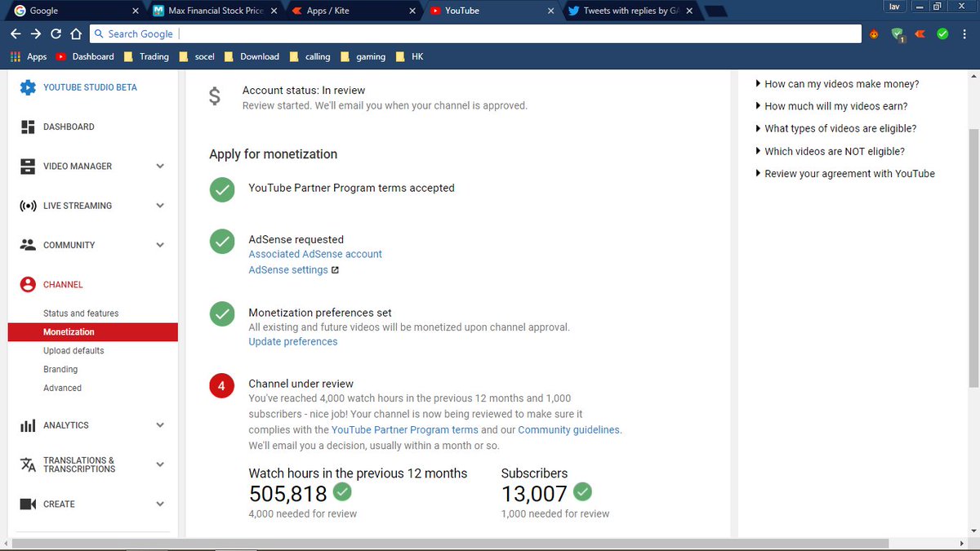Image resolution: width=980 pixels, height=551 pixels.
Task: Open Advanced in Channel menu
Action: tap(62, 389)
